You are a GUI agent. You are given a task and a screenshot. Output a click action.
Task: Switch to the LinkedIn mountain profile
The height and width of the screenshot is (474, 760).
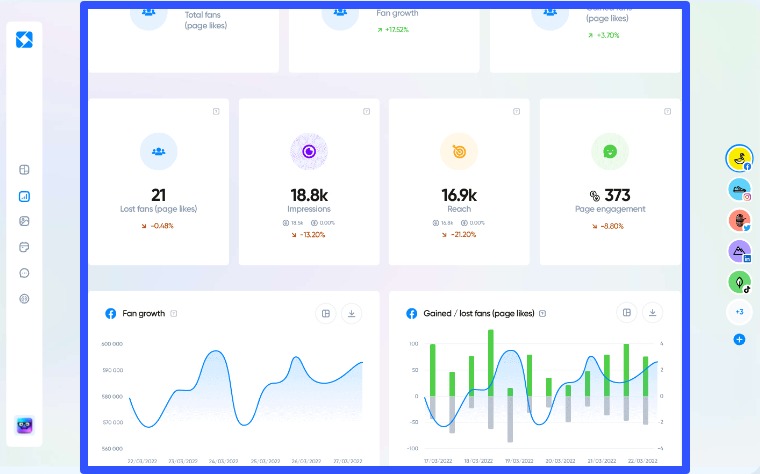tap(739, 252)
